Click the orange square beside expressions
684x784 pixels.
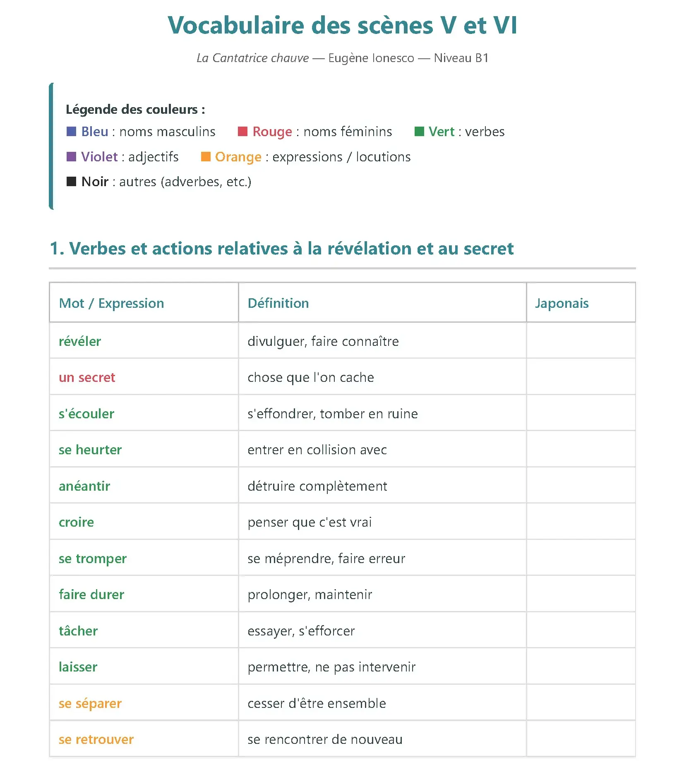[x=205, y=157]
